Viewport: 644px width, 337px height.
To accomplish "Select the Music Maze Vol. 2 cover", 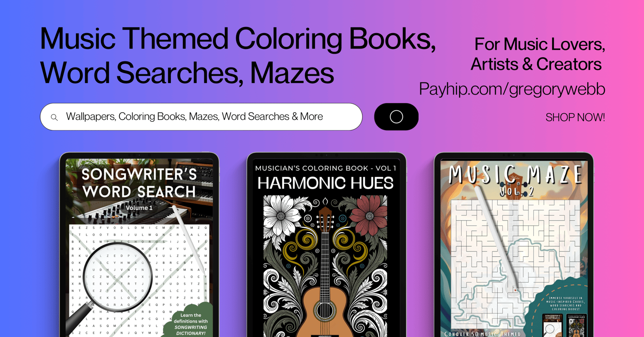I will [x=513, y=248].
